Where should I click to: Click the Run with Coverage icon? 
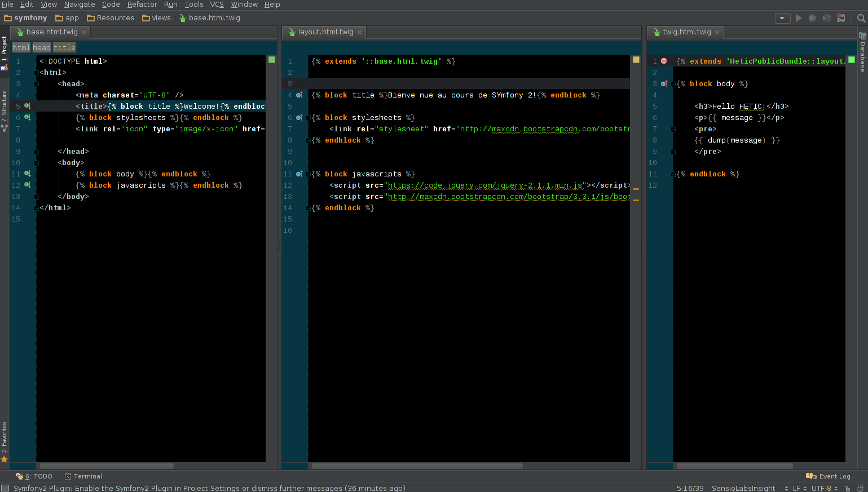coord(827,18)
